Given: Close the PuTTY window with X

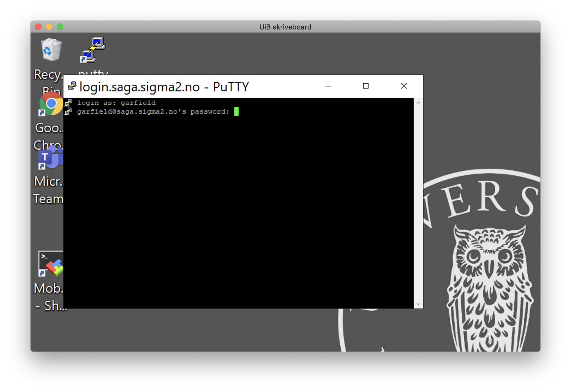Looking at the screenshot, I should [404, 86].
